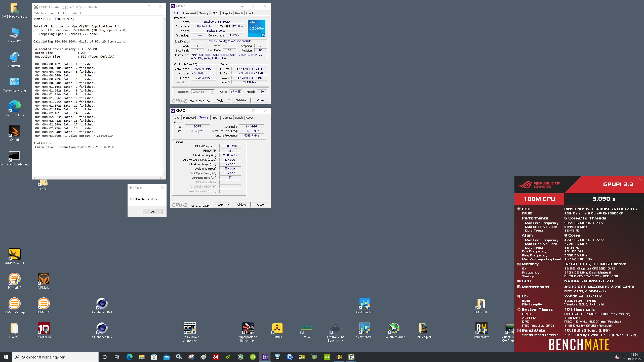Expand Tools arrow in top CPU-Z window

[x=229, y=100]
